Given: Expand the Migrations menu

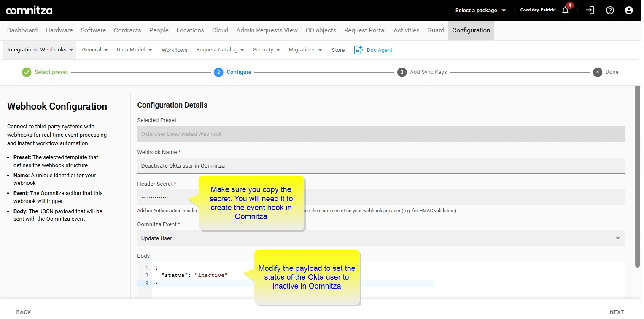Looking at the screenshot, I should click(305, 50).
